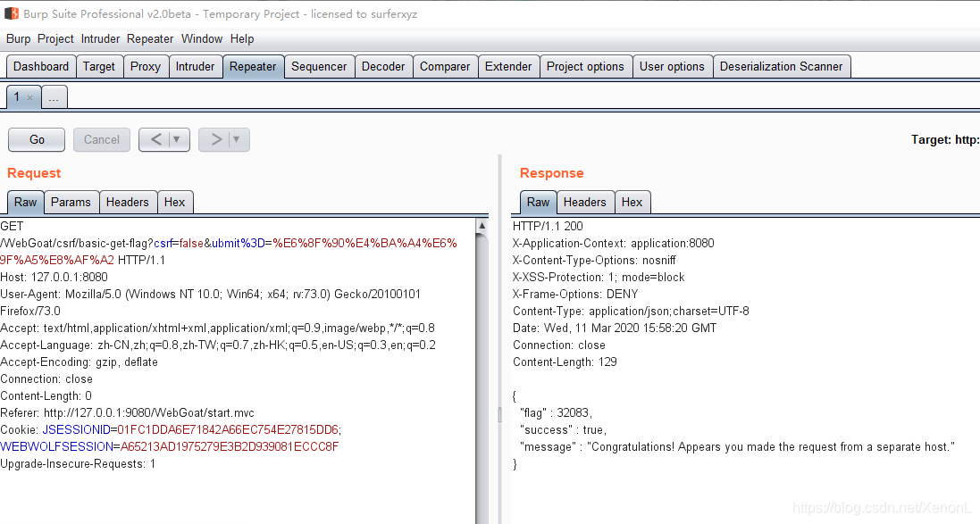Click the "success" : true response line
980x524 pixels.
click(x=563, y=429)
